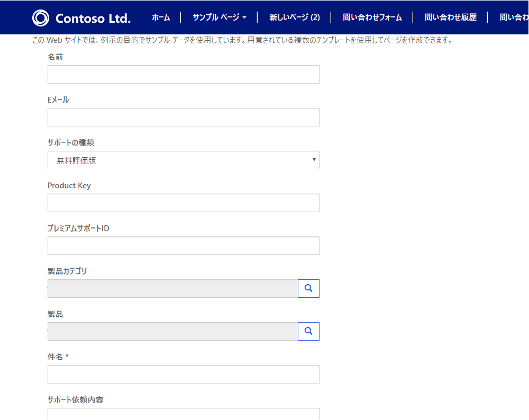Click the Product Key label
This screenshot has width=529, height=420.
69,186
